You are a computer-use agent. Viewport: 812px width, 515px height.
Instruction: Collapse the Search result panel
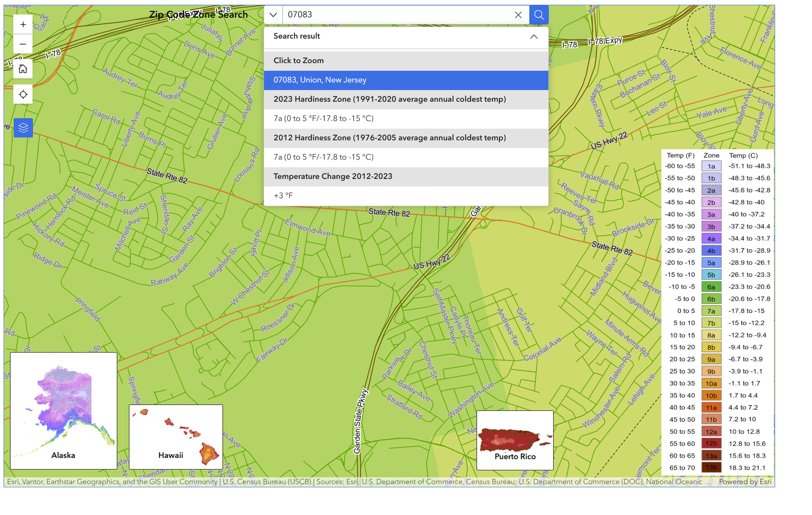pos(534,36)
